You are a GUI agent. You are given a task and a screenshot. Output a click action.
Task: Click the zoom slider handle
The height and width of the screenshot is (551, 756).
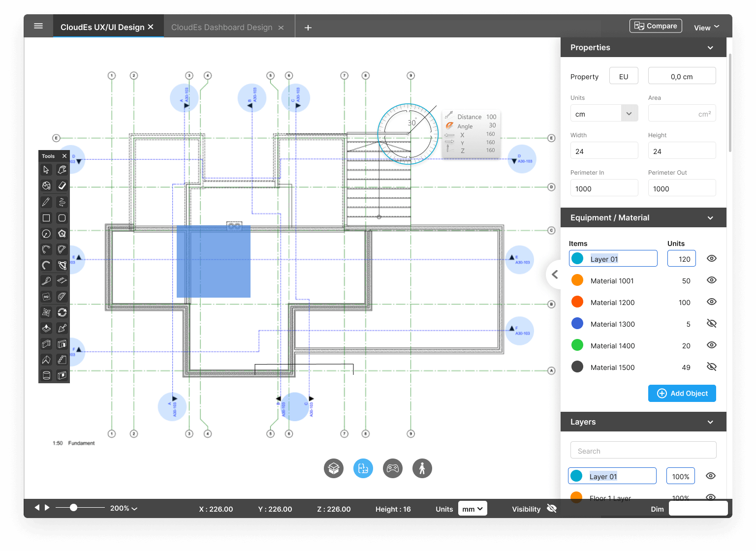click(x=73, y=508)
